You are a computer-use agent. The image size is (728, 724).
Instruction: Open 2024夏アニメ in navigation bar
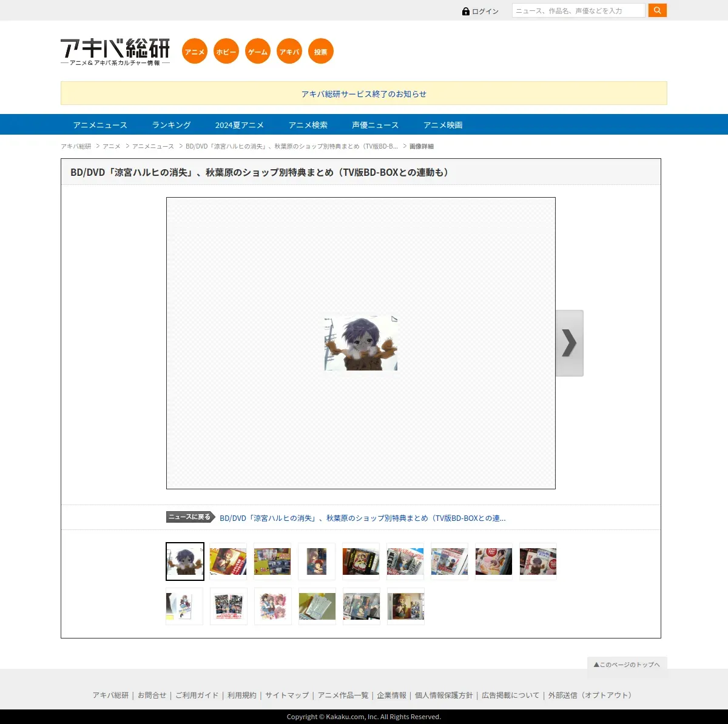240,125
